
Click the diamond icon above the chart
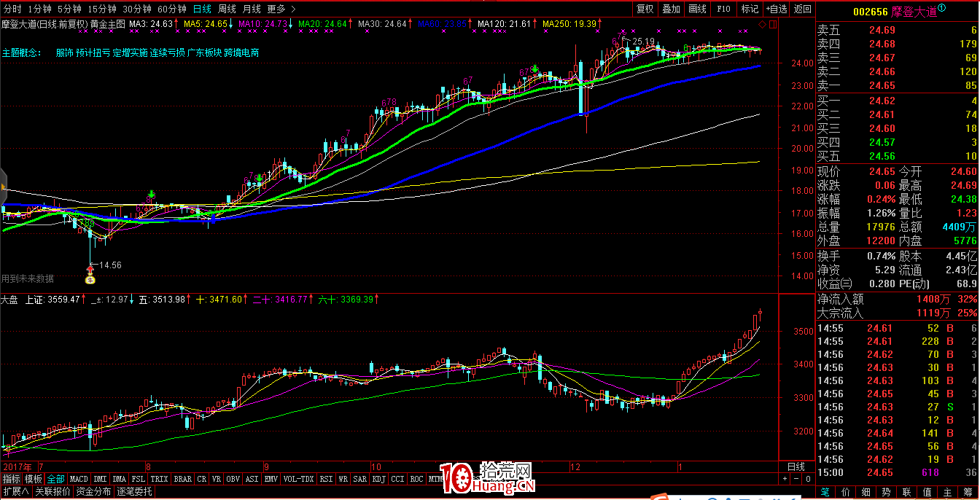pos(762,24)
